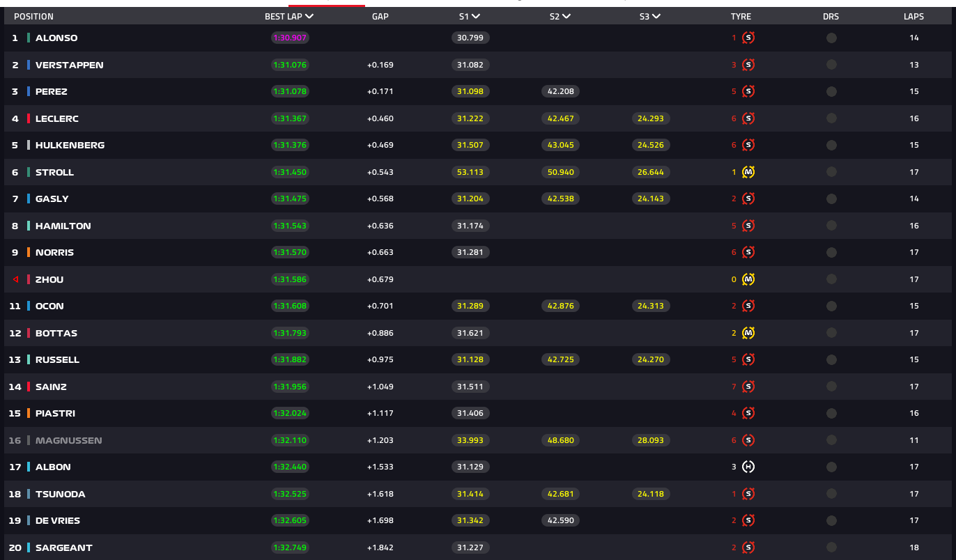Click Stroll's DRS indicator dot
Viewport: 956px width, 560px height.
coord(831,172)
